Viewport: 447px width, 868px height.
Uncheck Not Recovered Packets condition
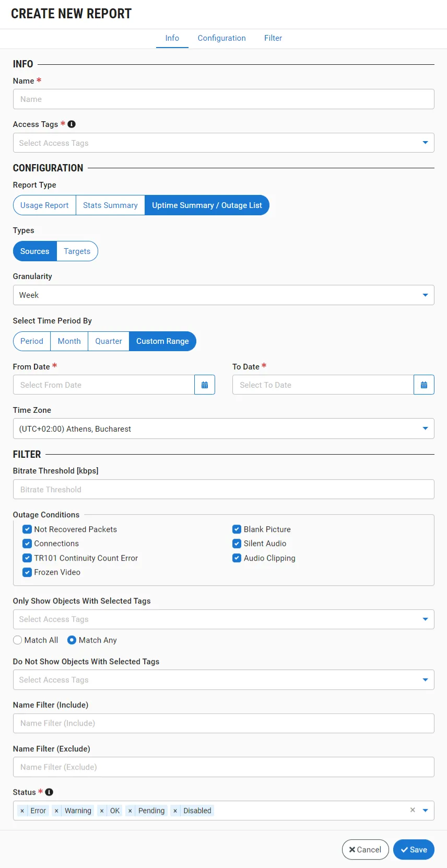coord(28,529)
